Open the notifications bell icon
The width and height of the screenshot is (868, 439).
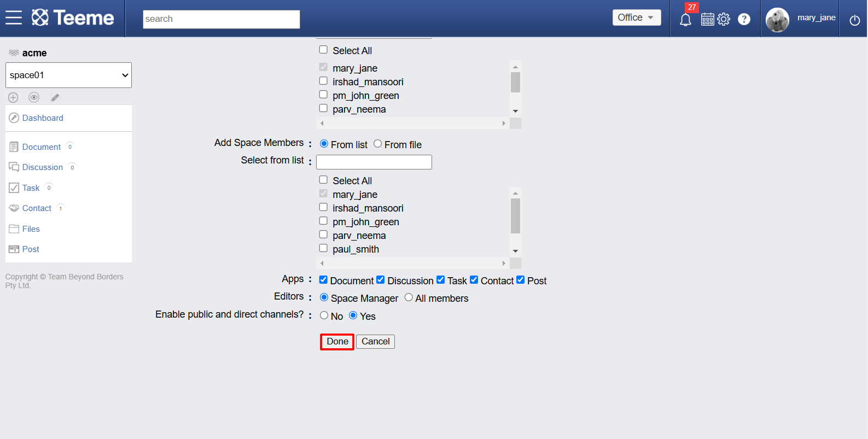685,20
